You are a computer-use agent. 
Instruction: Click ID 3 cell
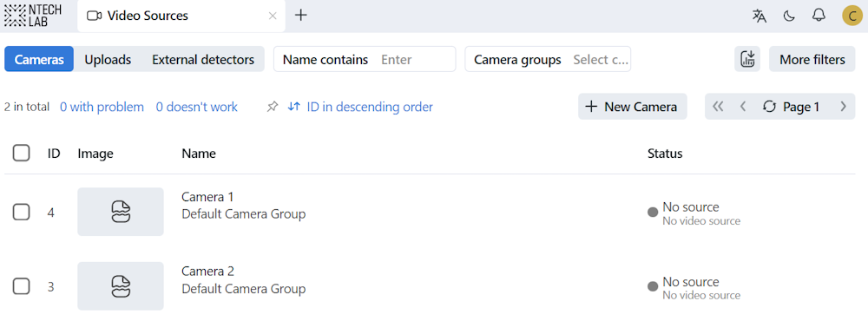[51, 286]
